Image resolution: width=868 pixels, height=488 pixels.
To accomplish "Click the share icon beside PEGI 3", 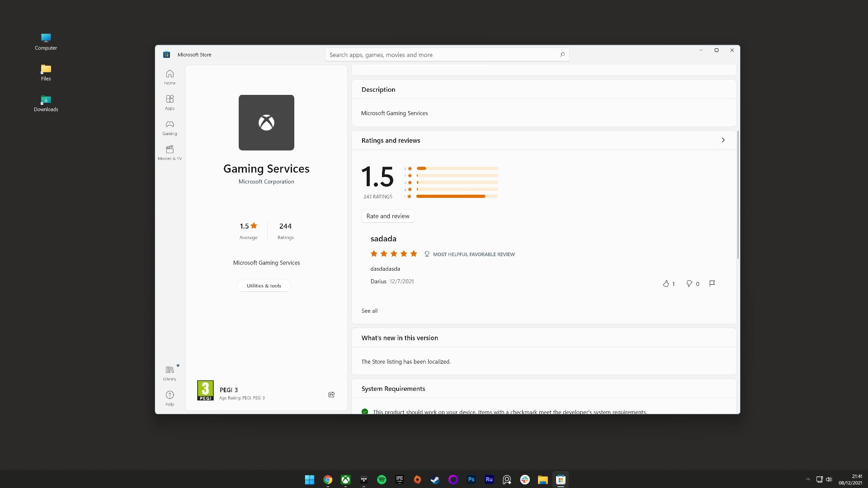I will 331,394.
